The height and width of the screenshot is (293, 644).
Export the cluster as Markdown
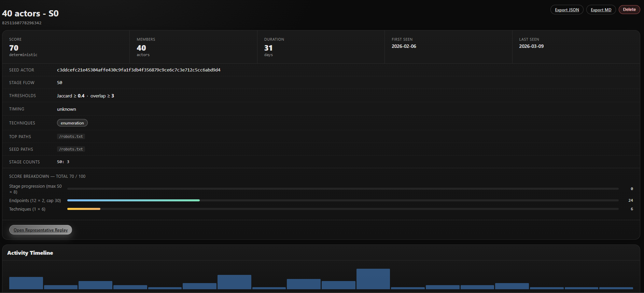click(x=601, y=10)
